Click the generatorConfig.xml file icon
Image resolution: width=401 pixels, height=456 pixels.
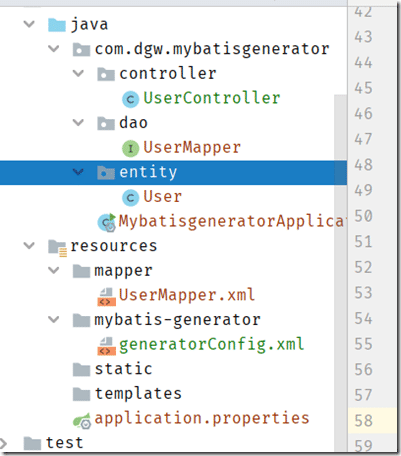pos(106,346)
